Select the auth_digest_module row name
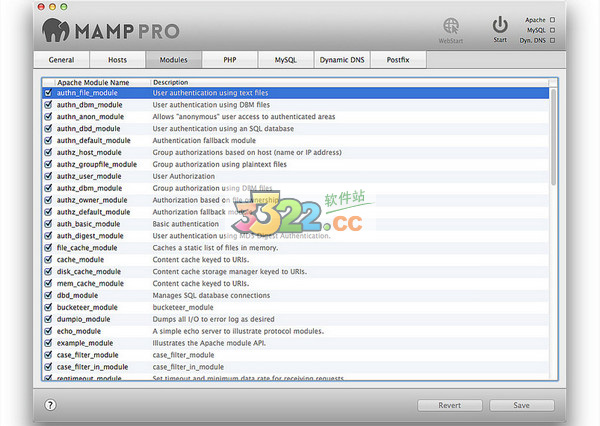The image size is (600, 426). tap(90, 235)
